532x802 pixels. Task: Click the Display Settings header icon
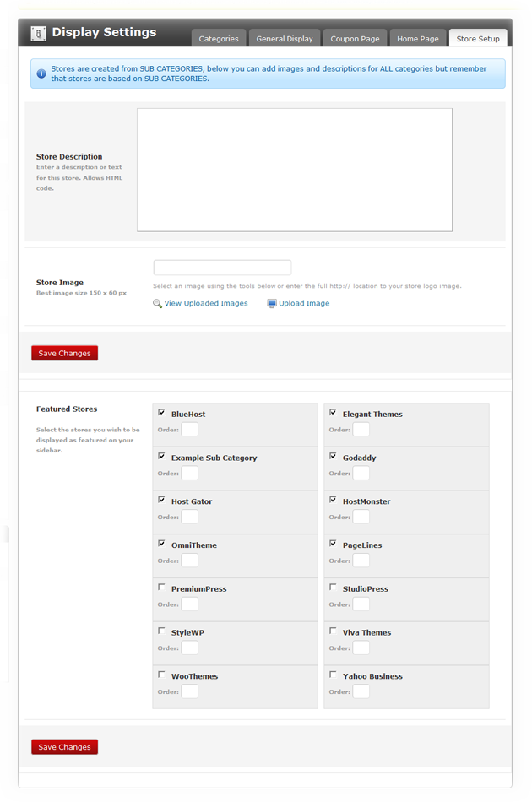[38, 33]
